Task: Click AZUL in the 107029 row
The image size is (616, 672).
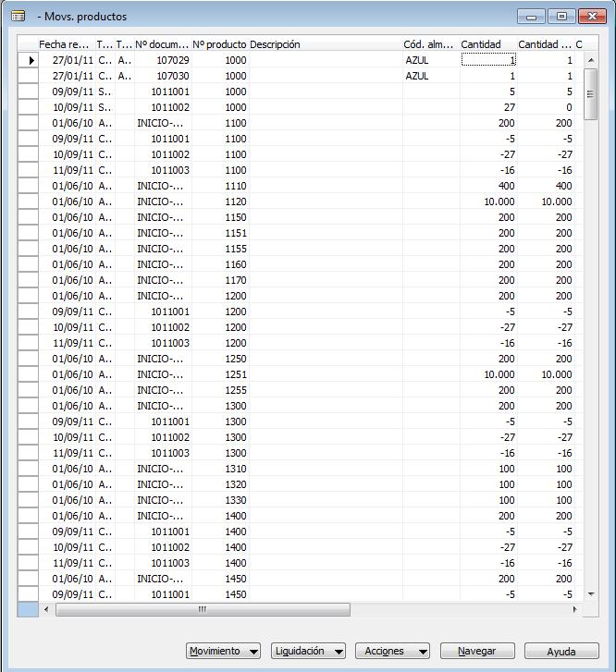Action: pyautogui.click(x=417, y=60)
